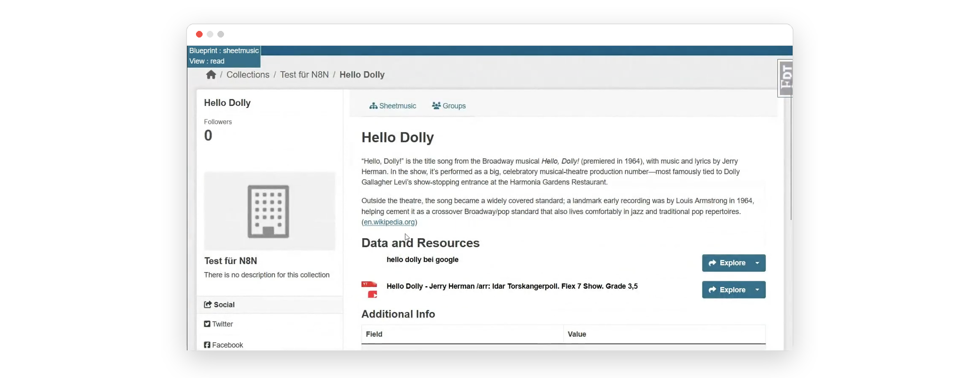Close the window with red button
Screen dimensions: 980x378
[x=199, y=34]
